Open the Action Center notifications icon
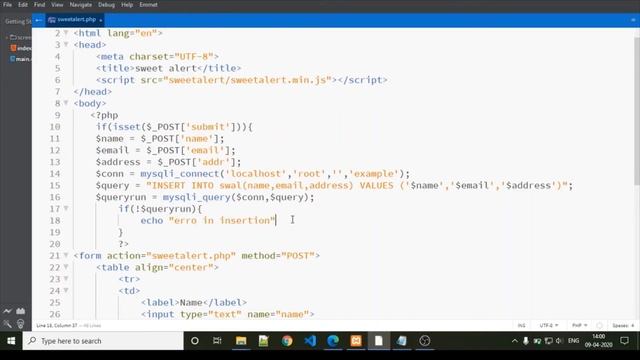The height and width of the screenshot is (360, 640). click(624, 341)
